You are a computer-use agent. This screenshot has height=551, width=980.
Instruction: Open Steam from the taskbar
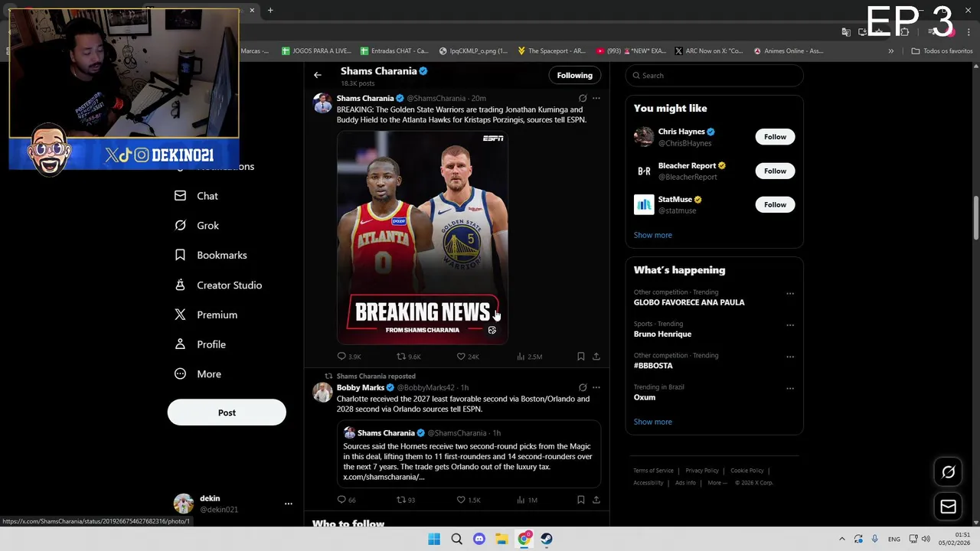click(x=547, y=539)
